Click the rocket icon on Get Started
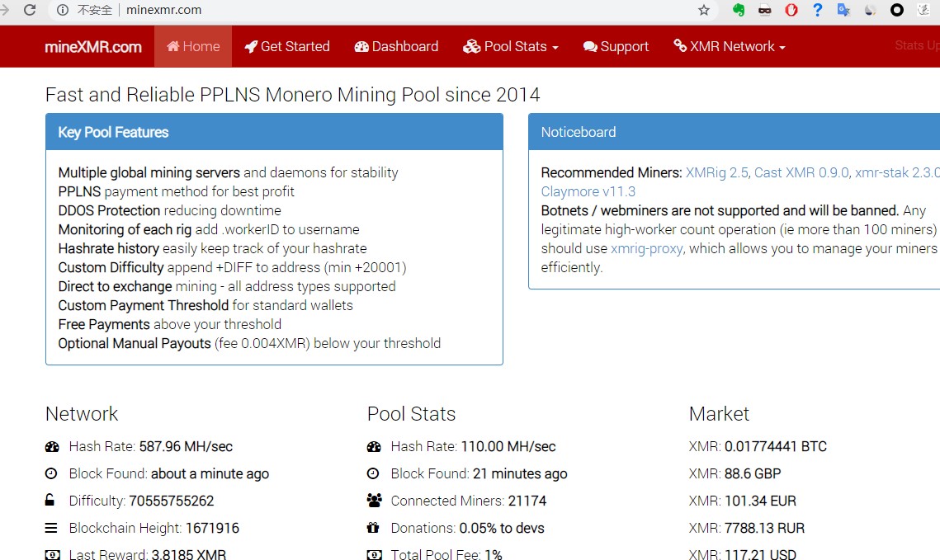The width and height of the screenshot is (940, 560). tap(251, 47)
